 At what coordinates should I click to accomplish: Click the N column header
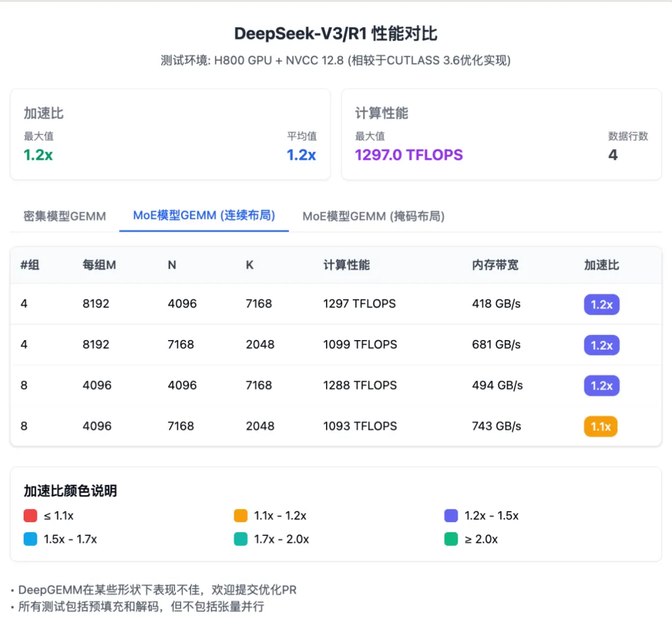pyautogui.click(x=172, y=265)
